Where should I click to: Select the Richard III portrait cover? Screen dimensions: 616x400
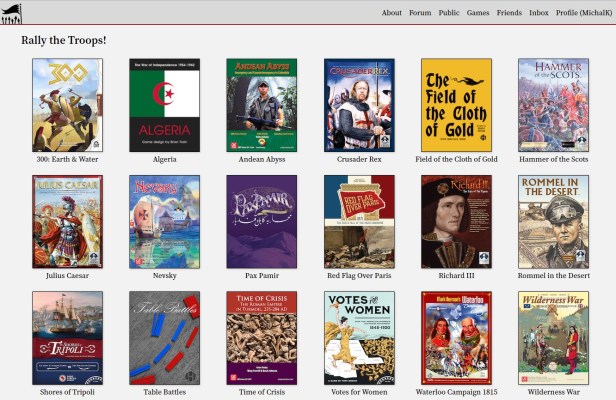click(x=456, y=222)
